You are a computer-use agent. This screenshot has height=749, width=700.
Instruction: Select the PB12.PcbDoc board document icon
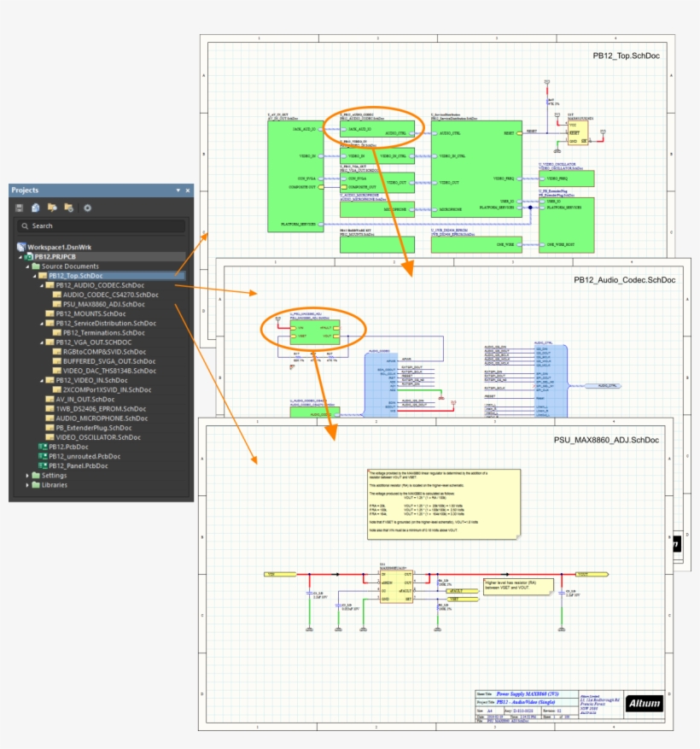(43, 447)
